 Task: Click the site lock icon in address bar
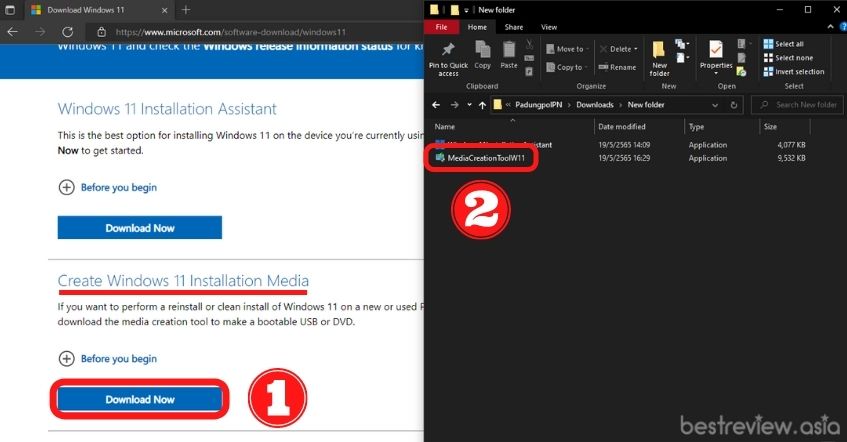101,32
